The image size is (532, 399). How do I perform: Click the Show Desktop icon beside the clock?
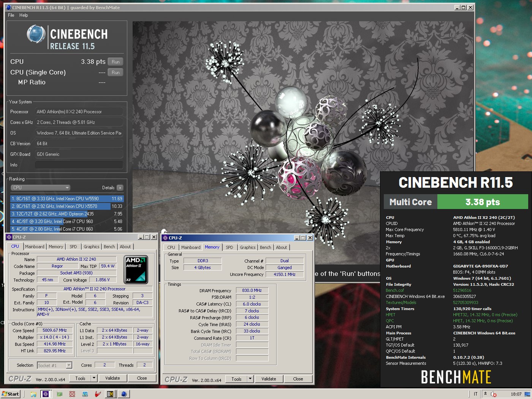click(527, 394)
